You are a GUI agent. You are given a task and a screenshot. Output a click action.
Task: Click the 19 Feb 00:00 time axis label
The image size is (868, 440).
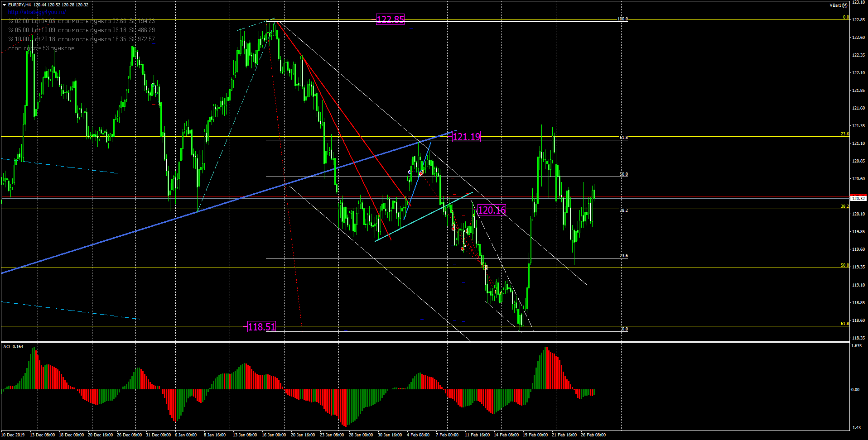click(x=535, y=435)
